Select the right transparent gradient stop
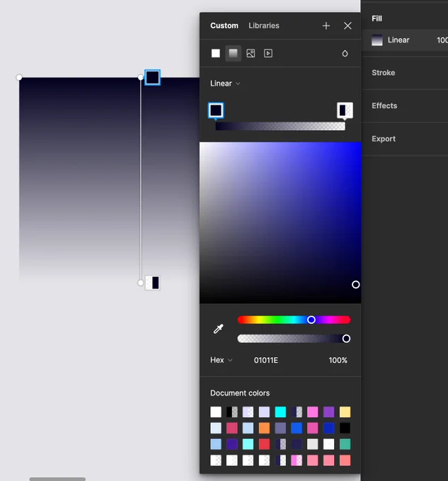This screenshot has width=448, height=481. tap(345, 110)
